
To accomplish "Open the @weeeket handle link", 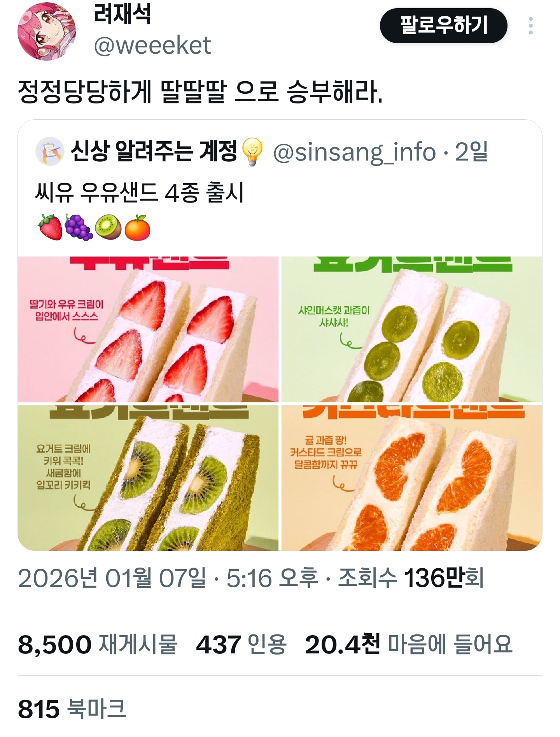I will click(x=152, y=45).
